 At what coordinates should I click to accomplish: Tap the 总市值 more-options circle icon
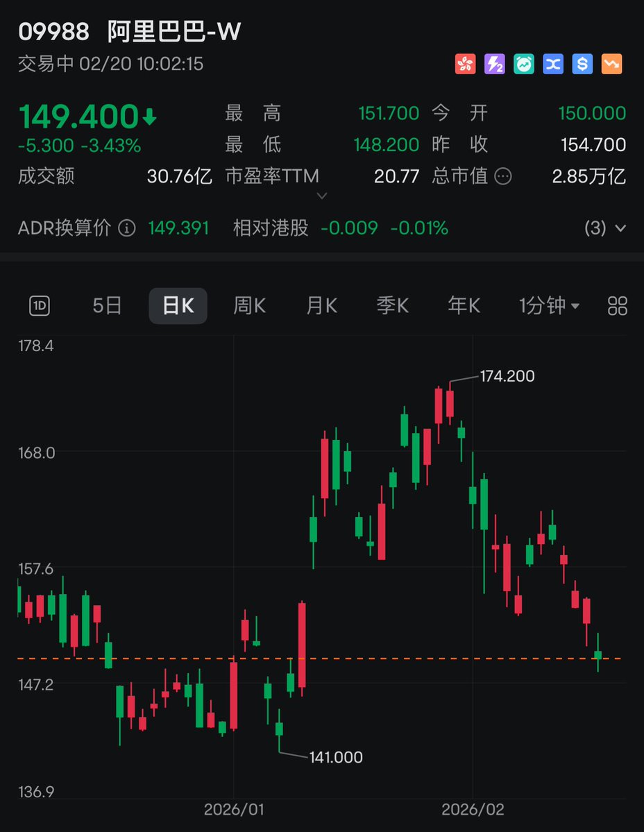tap(503, 176)
